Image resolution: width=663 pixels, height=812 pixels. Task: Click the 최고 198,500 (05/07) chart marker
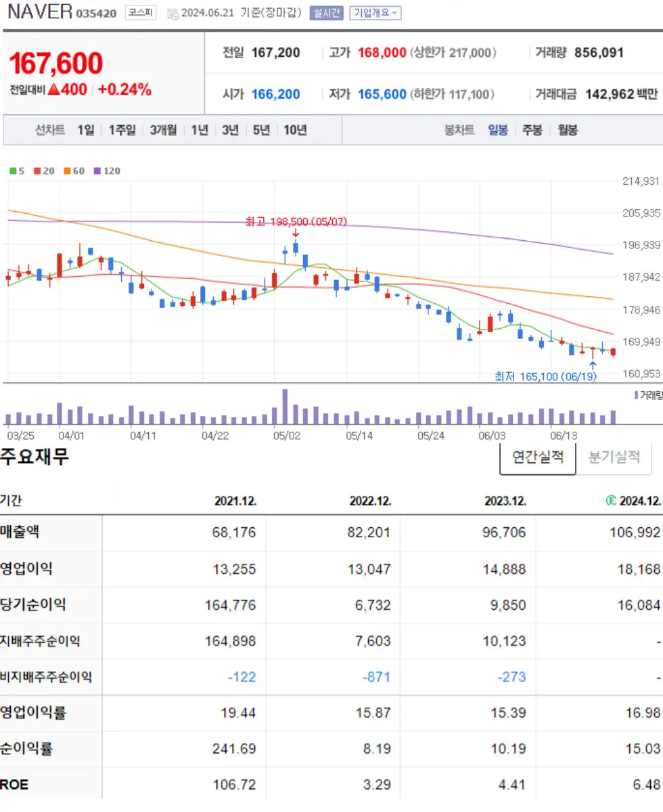click(x=296, y=221)
